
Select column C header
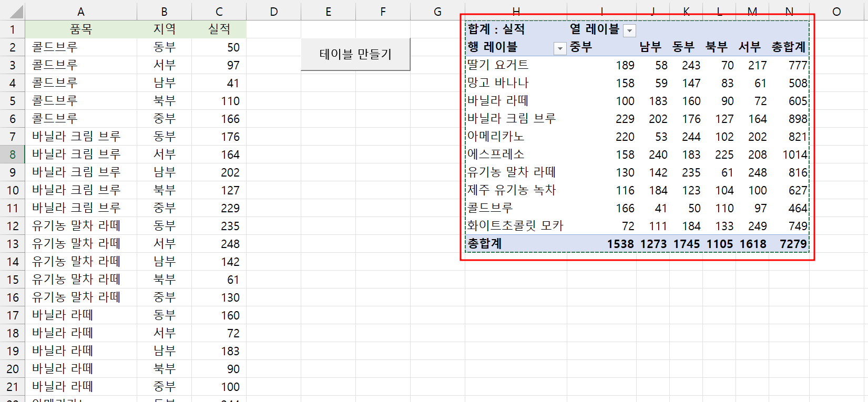(219, 11)
